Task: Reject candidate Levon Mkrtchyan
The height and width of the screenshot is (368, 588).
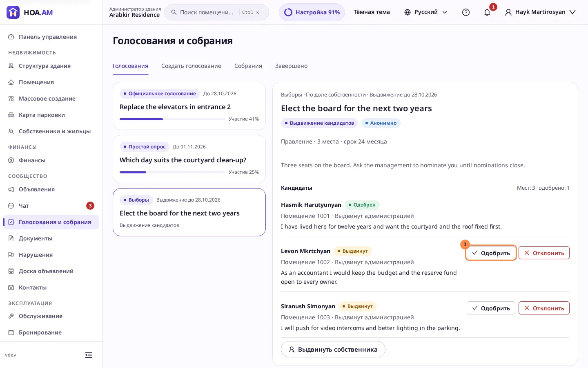Action: click(x=544, y=253)
